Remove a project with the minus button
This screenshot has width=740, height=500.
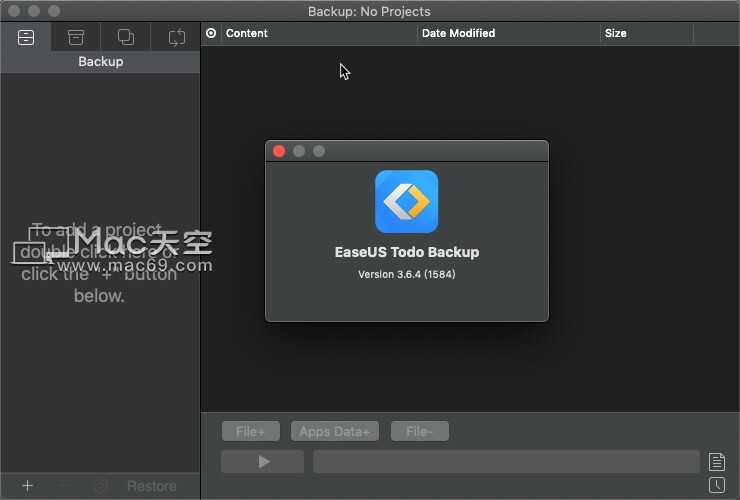(64, 485)
